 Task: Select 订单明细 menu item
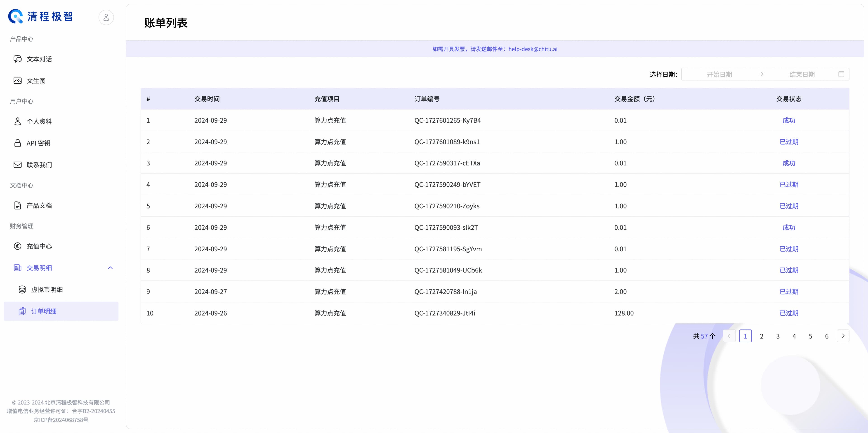coord(44,311)
